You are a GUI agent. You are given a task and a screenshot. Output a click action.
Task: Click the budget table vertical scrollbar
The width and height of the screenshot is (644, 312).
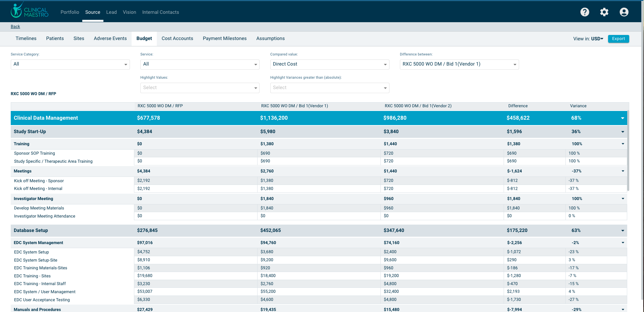tap(628, 151)
